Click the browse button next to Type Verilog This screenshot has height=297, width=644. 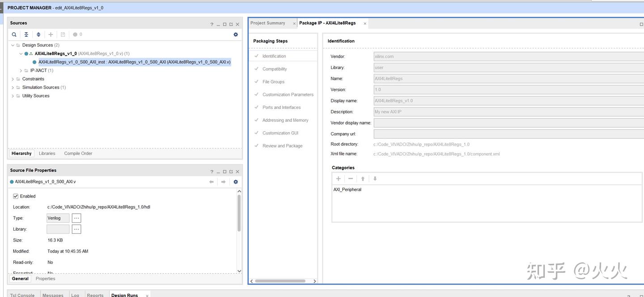click(x=76, y=218)
